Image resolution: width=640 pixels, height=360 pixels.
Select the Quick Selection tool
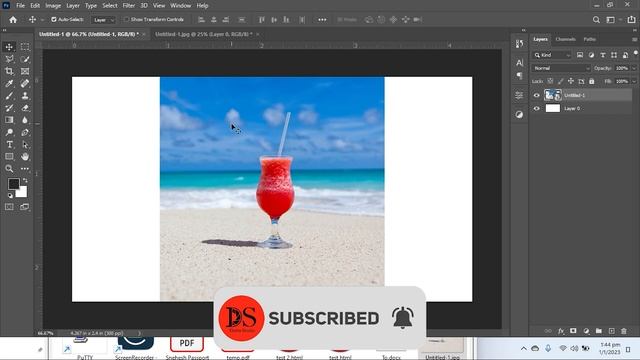point(25,59)
